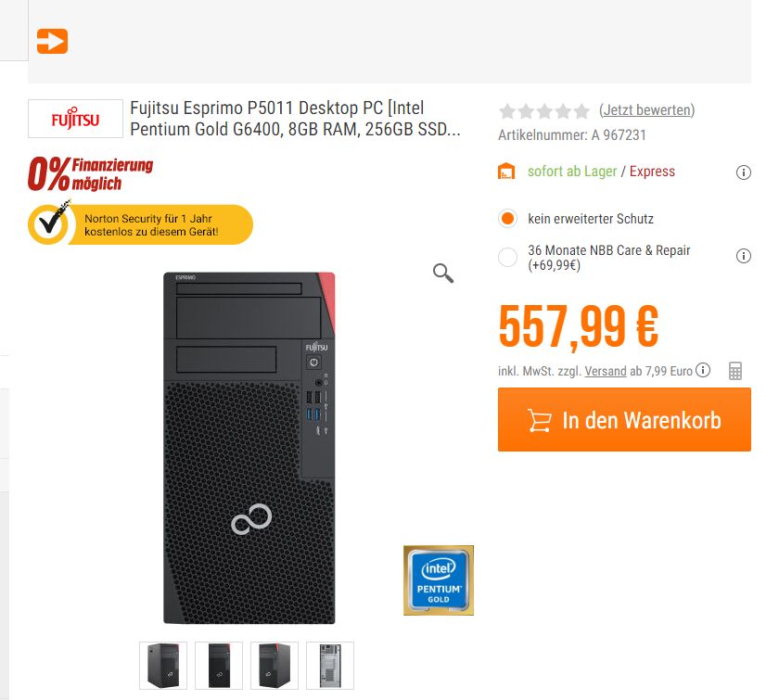The height and width of the screenshot is (700, 779).
Task: Show first thumbnail of angled PC view
Action: point(163,666)
